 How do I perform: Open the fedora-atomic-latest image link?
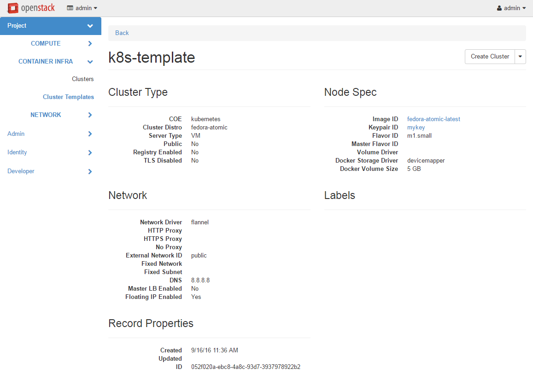coord(433,119)
